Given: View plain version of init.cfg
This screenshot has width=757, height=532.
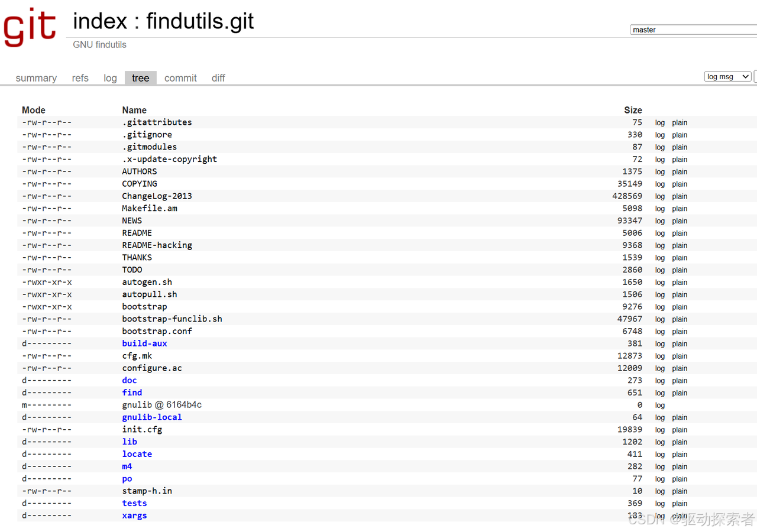Looking at the screenshot, I should (680, 430).
